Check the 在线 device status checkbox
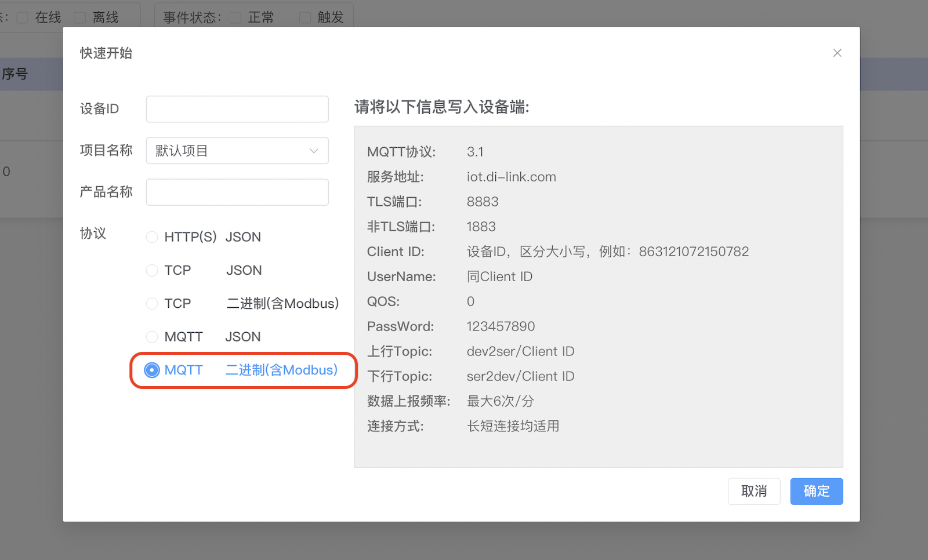 [23, 17]
